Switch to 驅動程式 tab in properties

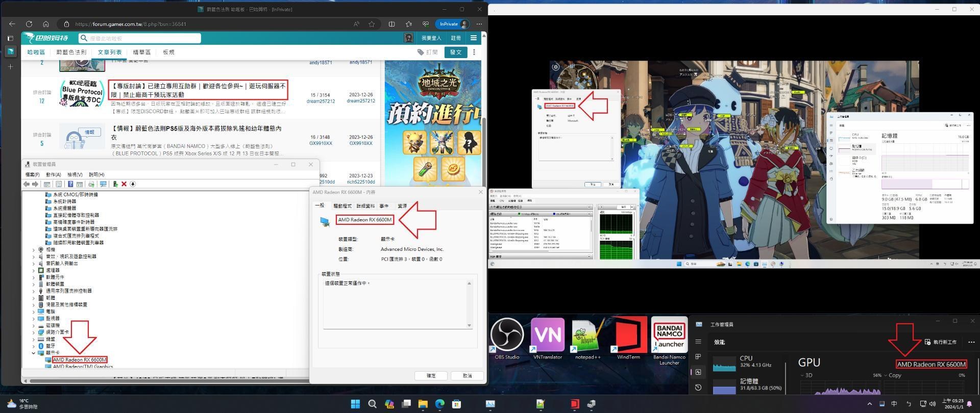pyautogui.click(x=342, y=206)
